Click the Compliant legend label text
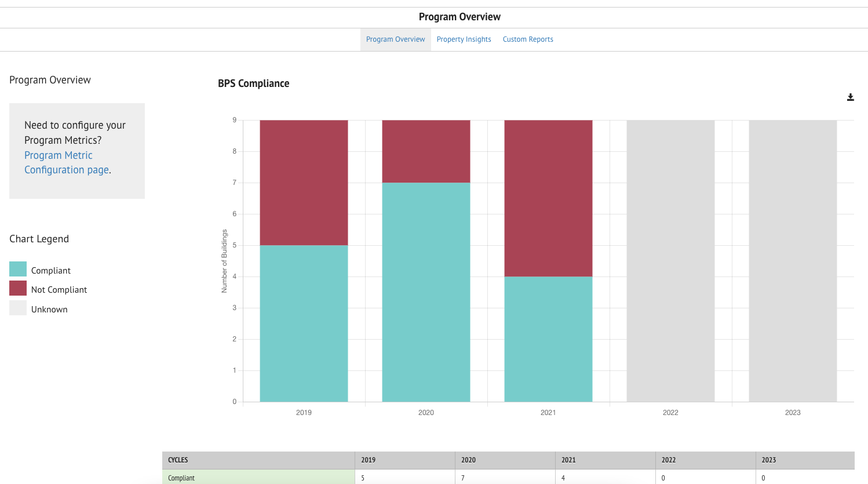Viewport: 868px width, 484px height. 52,270
